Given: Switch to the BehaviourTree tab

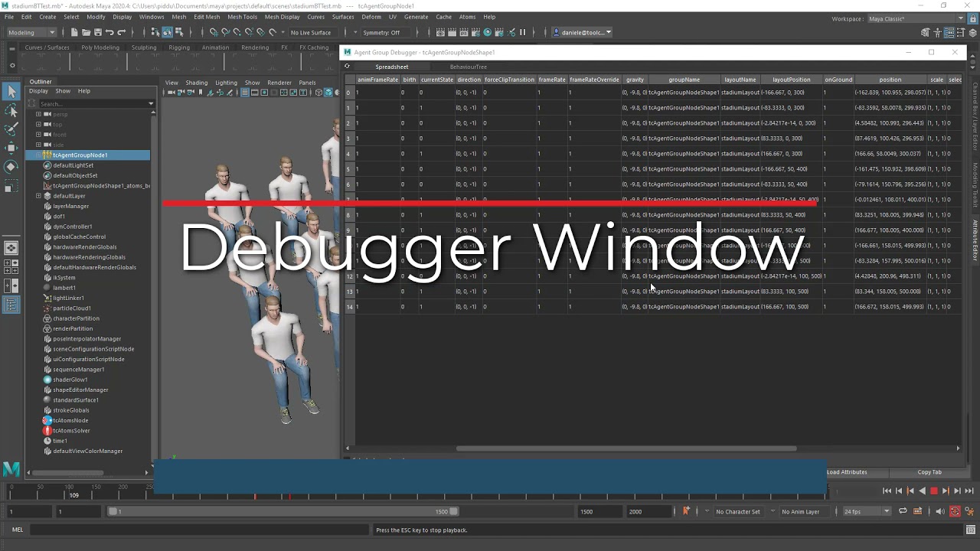Looking at the screenshot, I should click(468, 67).
